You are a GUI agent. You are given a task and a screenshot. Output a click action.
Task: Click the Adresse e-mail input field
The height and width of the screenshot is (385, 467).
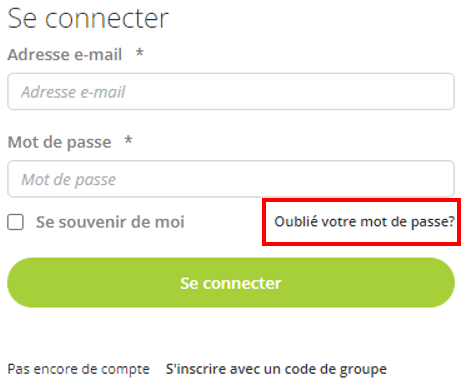pyautogui.click(x=231, y=91)
